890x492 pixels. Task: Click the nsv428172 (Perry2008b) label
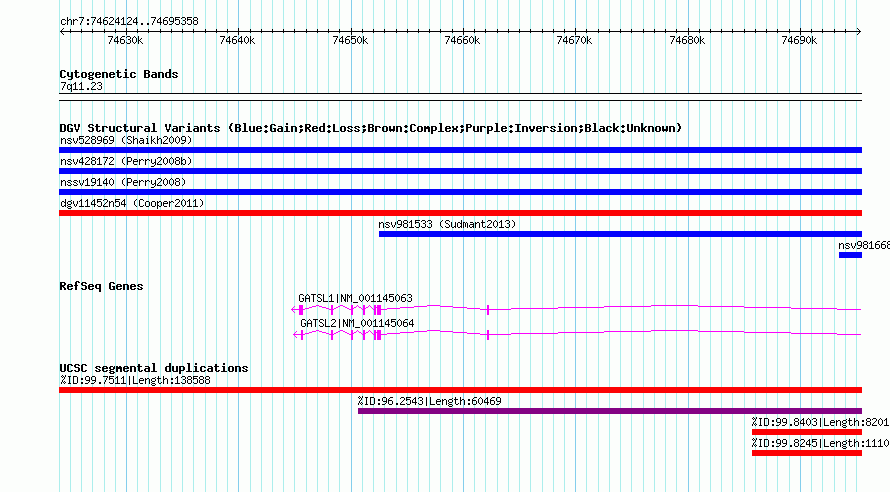pos(126,161)
